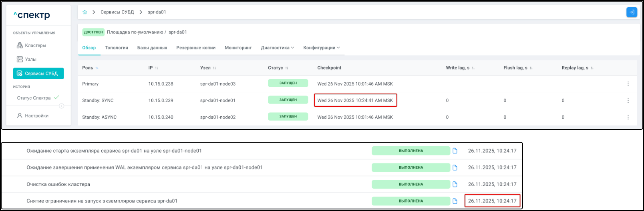Open Кластеры in the sidebar
This screenshot has width=644, height=211.
pyautogui.click(x=35, y=46)
